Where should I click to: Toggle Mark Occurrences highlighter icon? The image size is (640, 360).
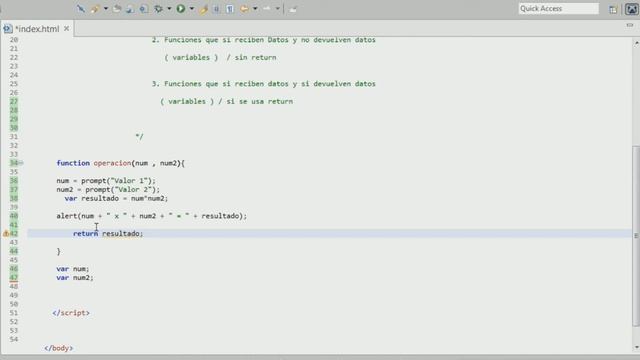point(204,9)
